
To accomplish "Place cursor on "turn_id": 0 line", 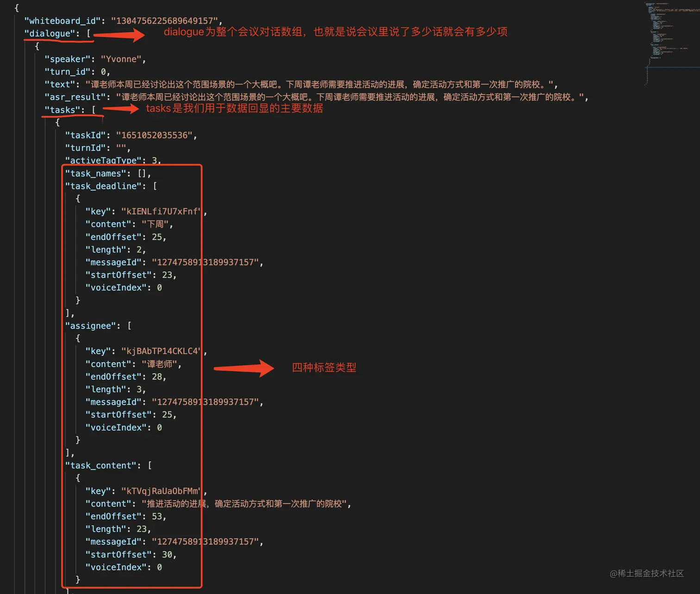I will [x=77, y=72].
